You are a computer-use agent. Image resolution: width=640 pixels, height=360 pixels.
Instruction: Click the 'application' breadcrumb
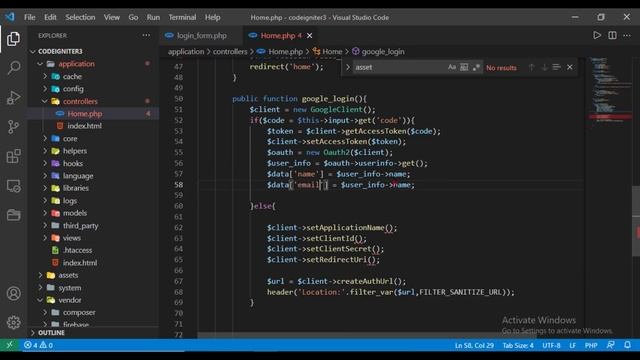point(186,51)
